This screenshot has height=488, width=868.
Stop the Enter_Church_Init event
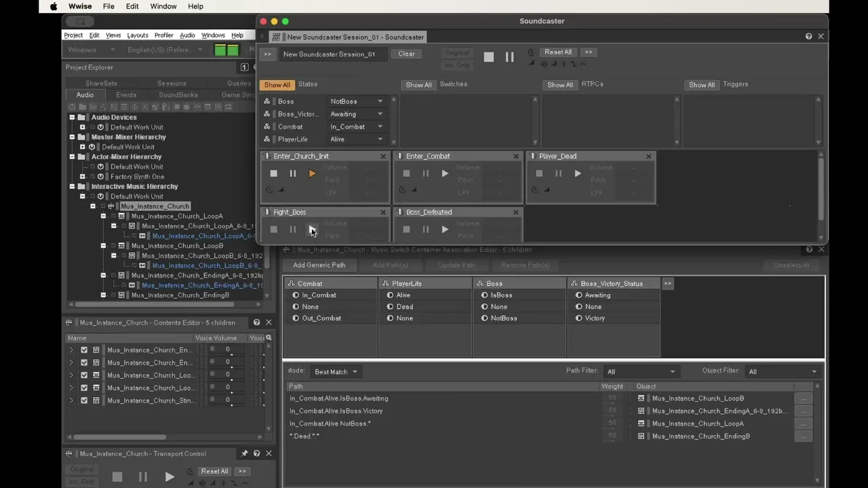pos(274,174)
